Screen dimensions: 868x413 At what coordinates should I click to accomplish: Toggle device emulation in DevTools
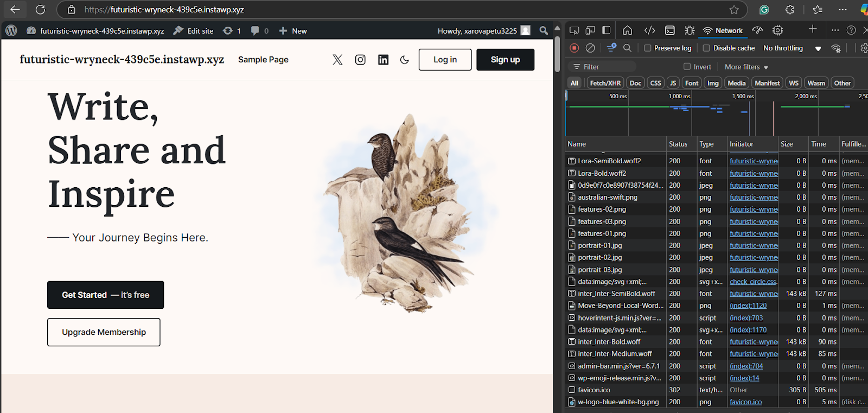coord(590,30)
